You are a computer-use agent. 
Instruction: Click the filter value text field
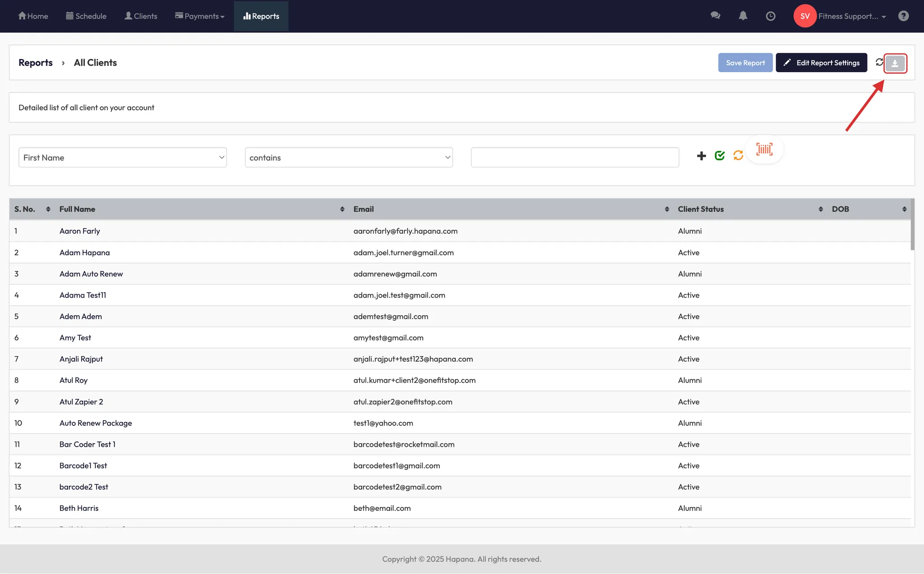click(x=575, y=157)
